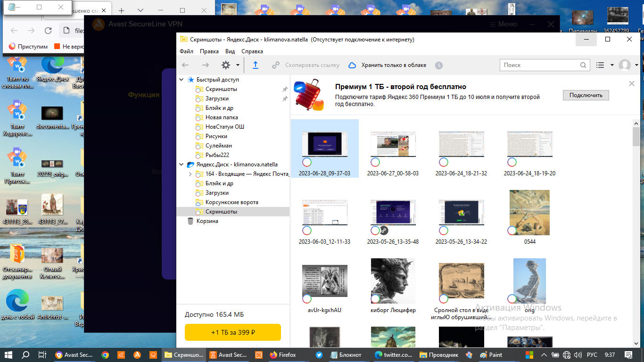Viewport: 644px width, 362px height.
Task: Open the tab list chevron in the browser window
Action: 140,10
